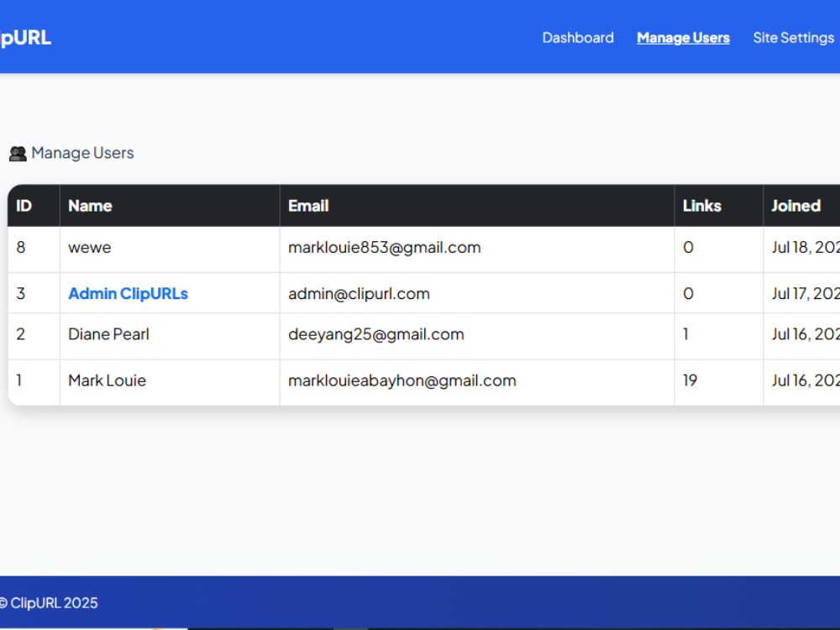Click the Manage Users page heading
The height and width of the screenshot is (630, 840).
pyautogui.click(x=82, y=153)
